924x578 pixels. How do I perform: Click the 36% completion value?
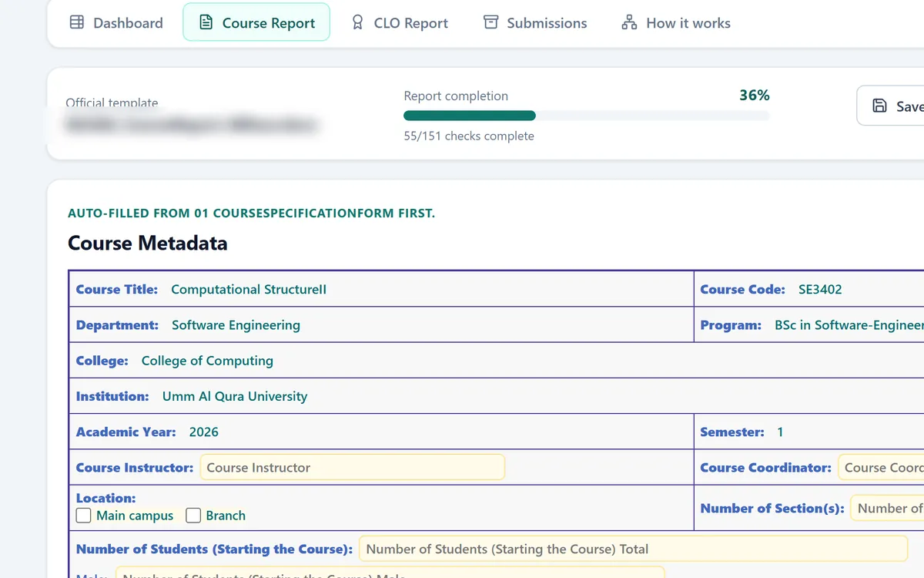coord(754,96)
